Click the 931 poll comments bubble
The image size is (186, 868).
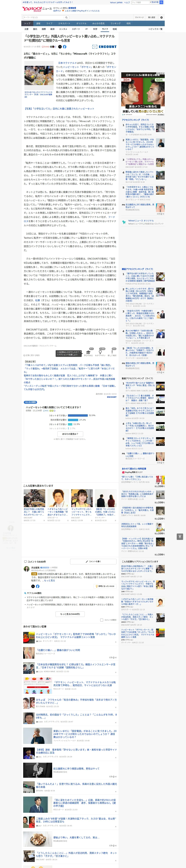click(46, 411)
